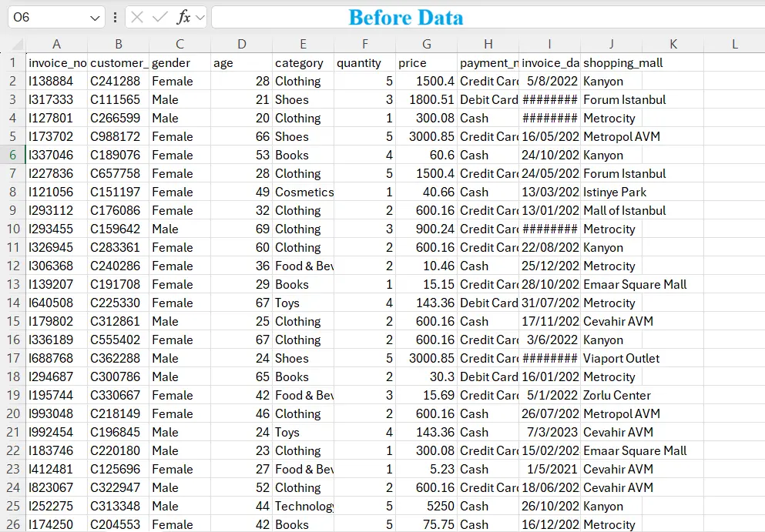This screenshot has height=532, width=765.
Task: Select age cell with value 69
Action: click(x=241, y=229)
